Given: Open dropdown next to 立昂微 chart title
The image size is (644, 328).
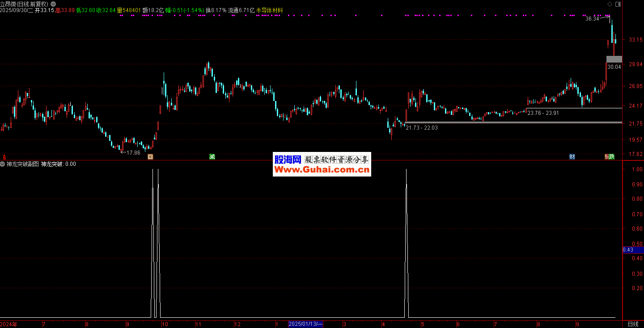Looking at the screenshot, I should 53,4.
